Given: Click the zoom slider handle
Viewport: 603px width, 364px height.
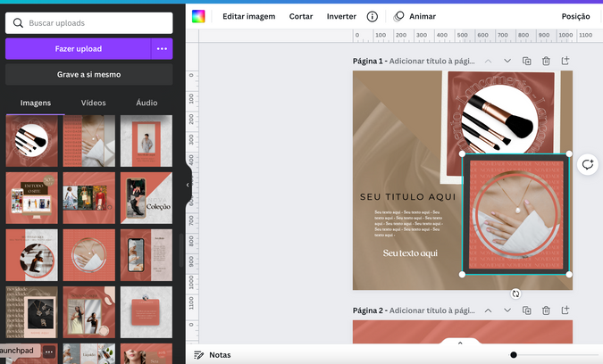Looking at the screenshot, I should click(x=514, y=355).
